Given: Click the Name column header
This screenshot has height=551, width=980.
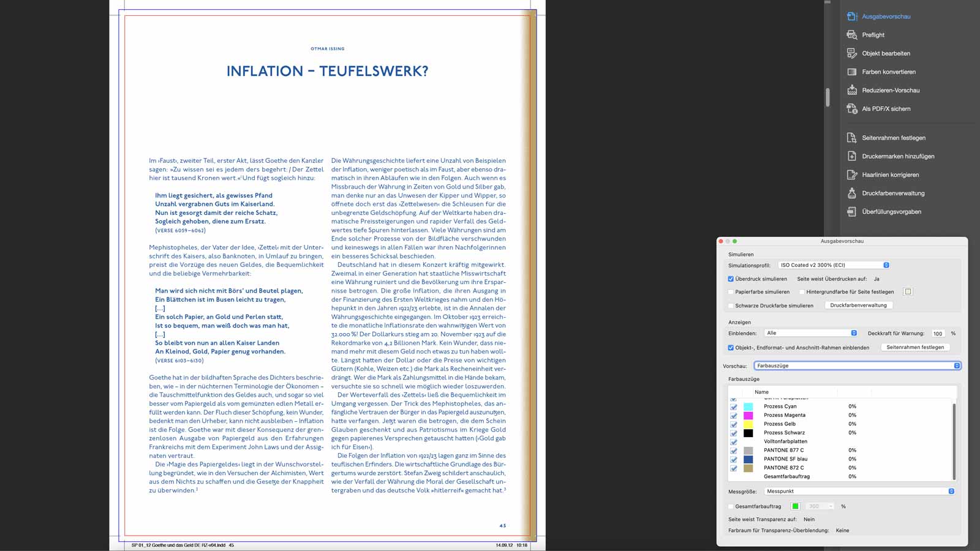Looking at the screenshot, I should (761, 392).
